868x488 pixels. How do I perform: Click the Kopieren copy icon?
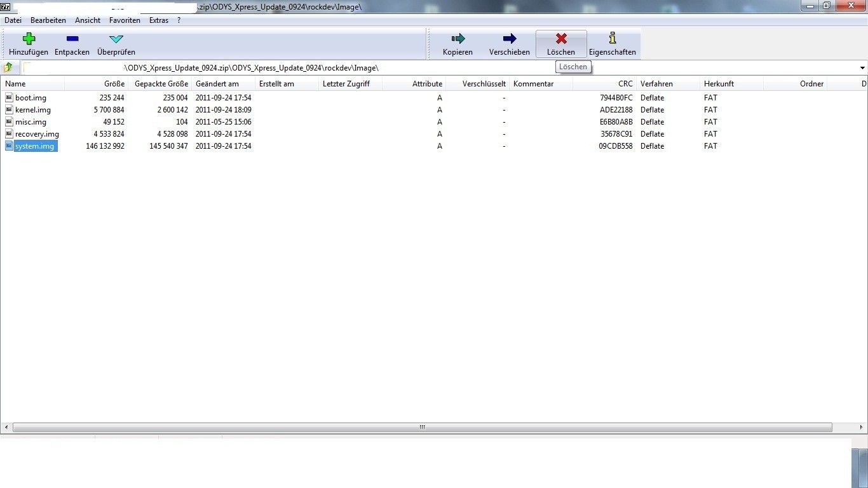point(458,39)
